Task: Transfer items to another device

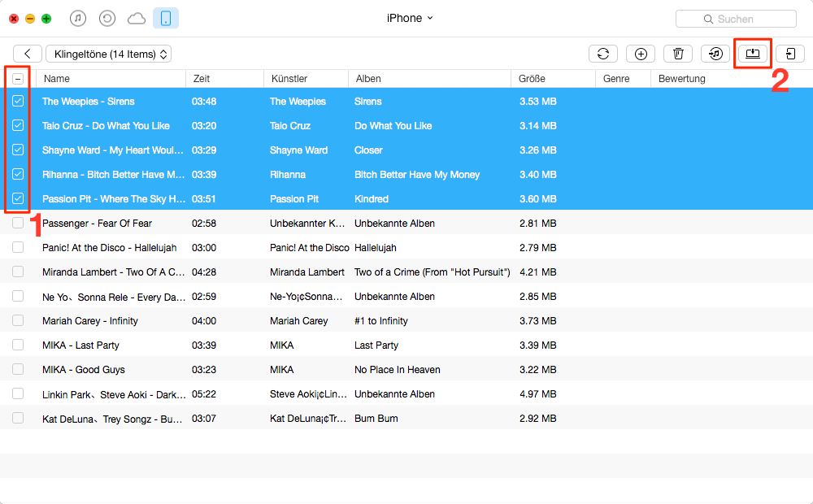Action: [x=790, y=54]
